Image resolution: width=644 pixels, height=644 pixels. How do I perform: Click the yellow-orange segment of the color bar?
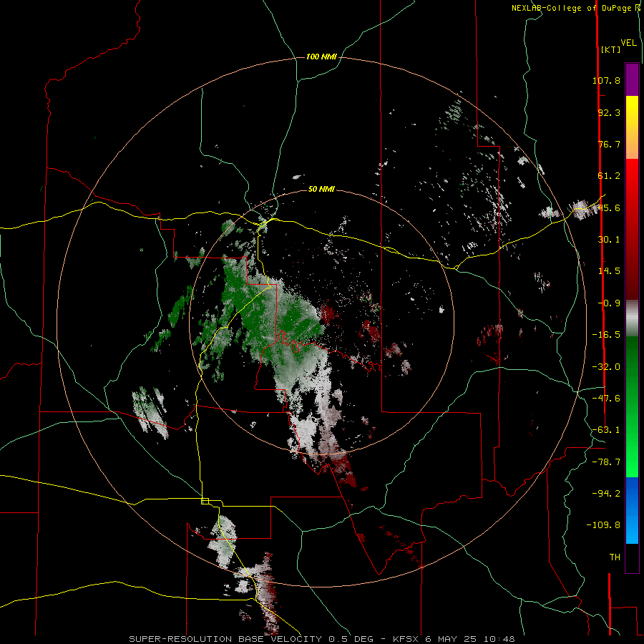pyautogui.click(x=632, y=127)
